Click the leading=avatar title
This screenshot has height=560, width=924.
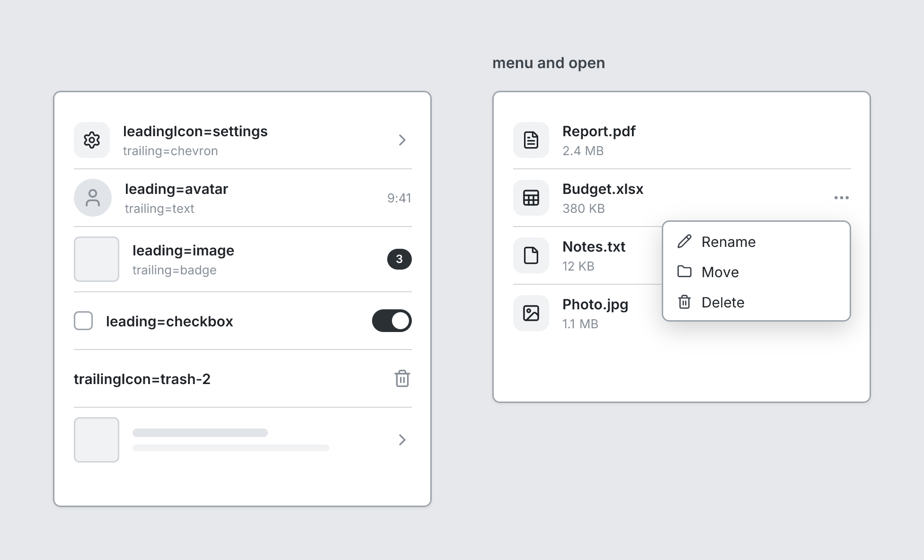click(177, 189)
